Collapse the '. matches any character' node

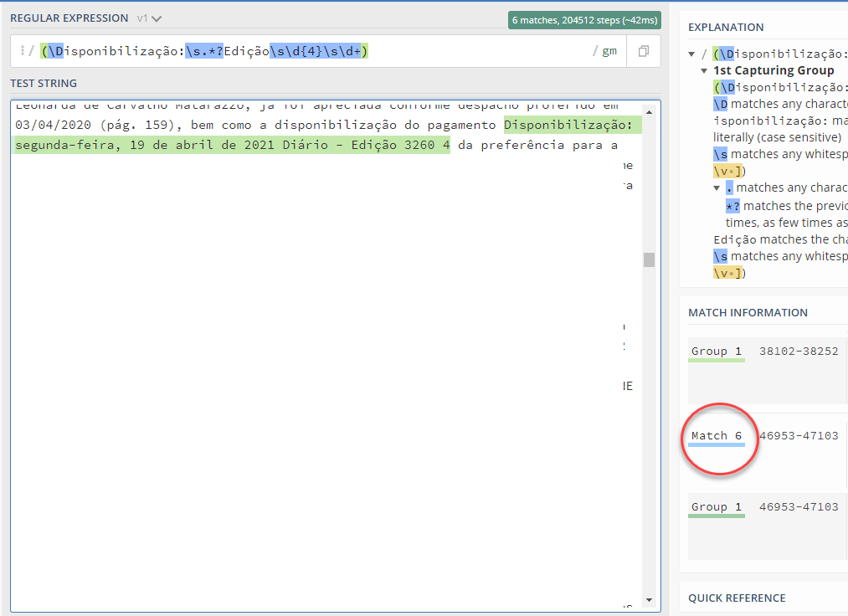coord(717,188)
